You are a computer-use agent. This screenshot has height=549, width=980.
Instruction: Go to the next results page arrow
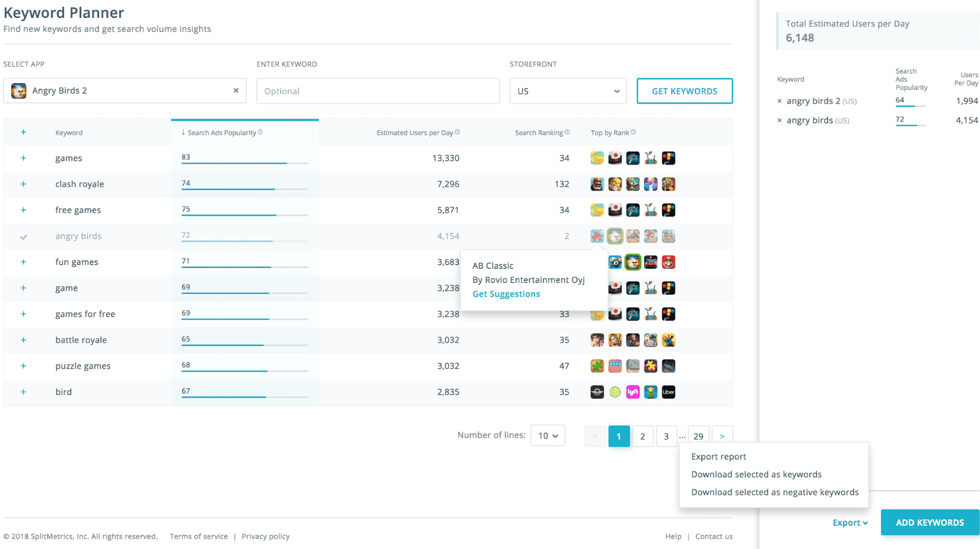coord(722,436)
